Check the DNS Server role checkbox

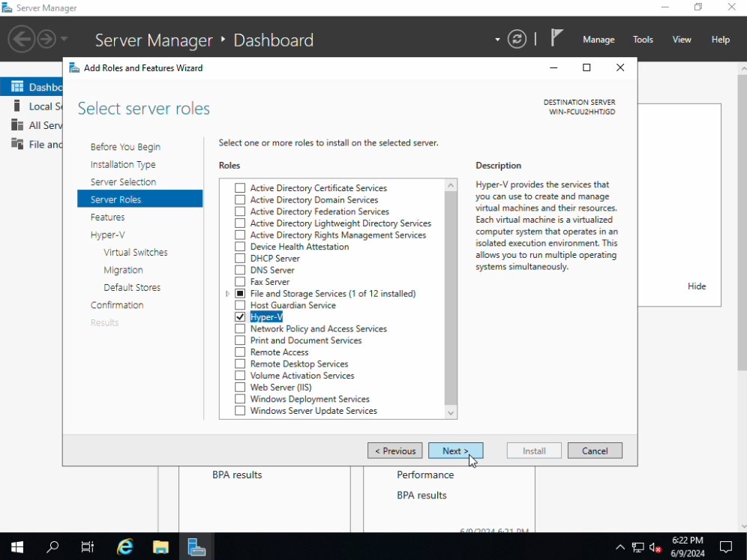(x=240, y=270)
